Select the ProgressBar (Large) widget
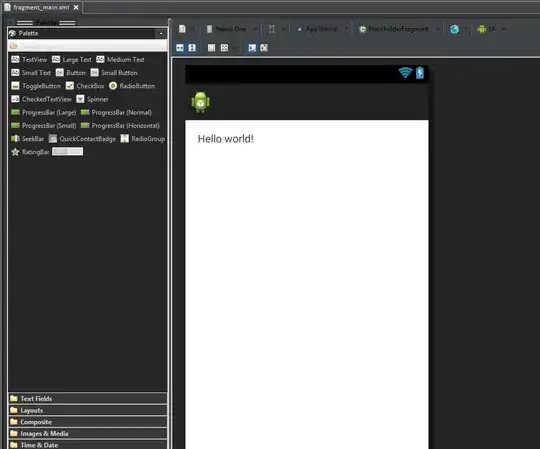The height and width of the screenshot is (449, 540). pyautogui.click(x=43, y=112)
